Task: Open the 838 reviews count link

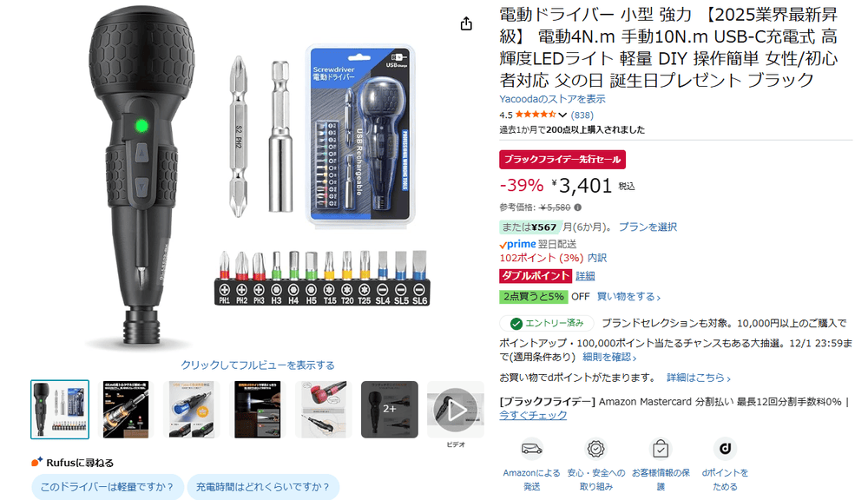Action: coord(582,115)
